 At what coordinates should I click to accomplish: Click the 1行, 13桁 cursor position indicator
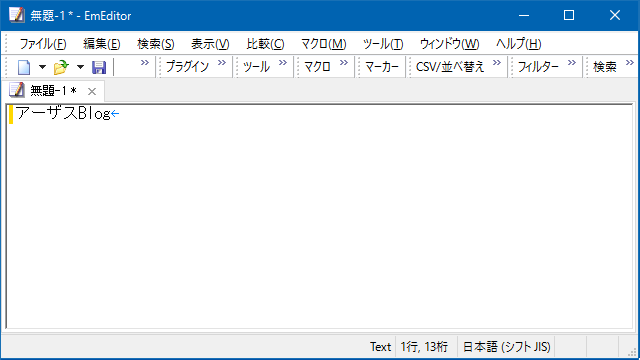click(x=424, y=347)
